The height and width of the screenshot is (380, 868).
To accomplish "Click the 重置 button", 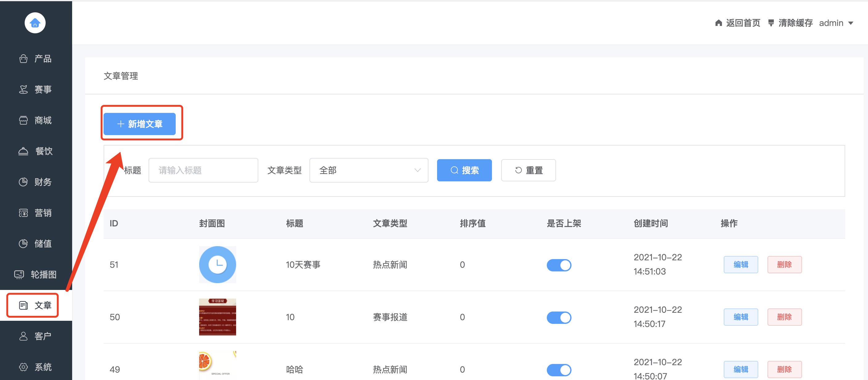I will tap(528, 170).
